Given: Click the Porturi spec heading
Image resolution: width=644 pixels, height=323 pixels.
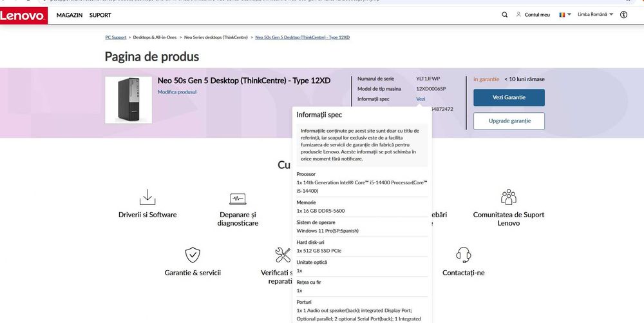Looking at the screenshot, I should coord(304,302).
